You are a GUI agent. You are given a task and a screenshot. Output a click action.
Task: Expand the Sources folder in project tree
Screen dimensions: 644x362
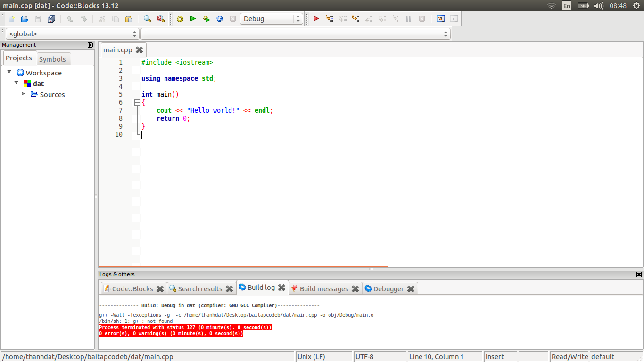[23, 94]
